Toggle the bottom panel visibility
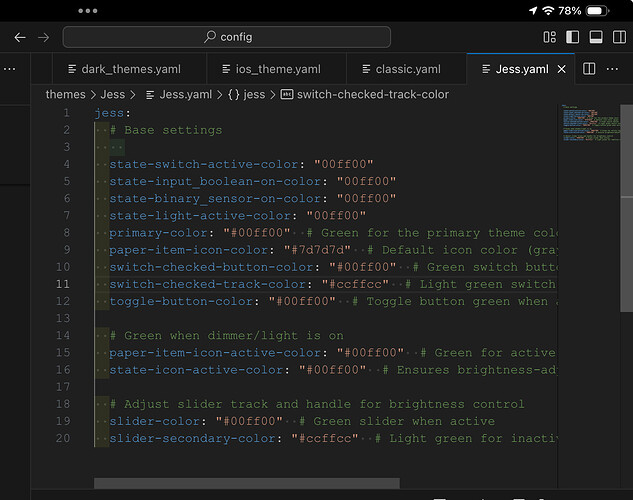 point(596,37)
